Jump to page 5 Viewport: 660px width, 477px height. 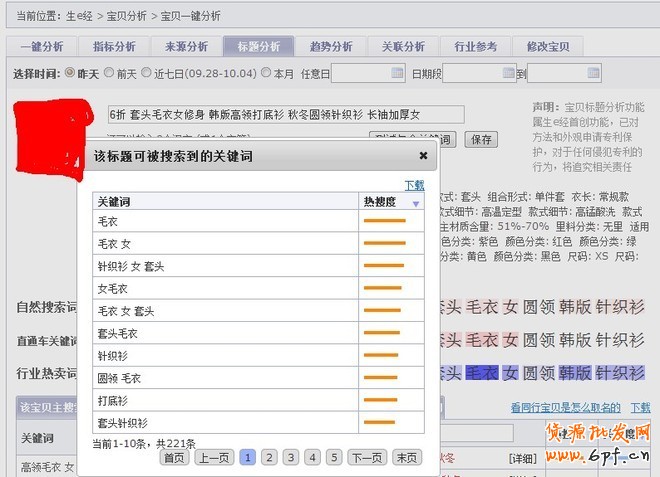(334, 458)
